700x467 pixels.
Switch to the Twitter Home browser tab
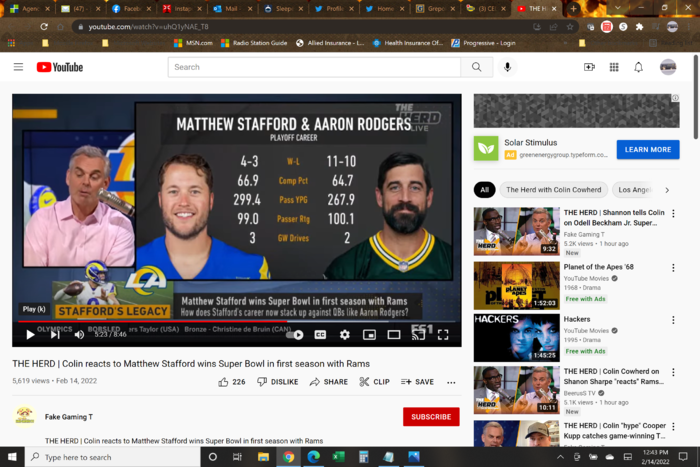[383, 8]
